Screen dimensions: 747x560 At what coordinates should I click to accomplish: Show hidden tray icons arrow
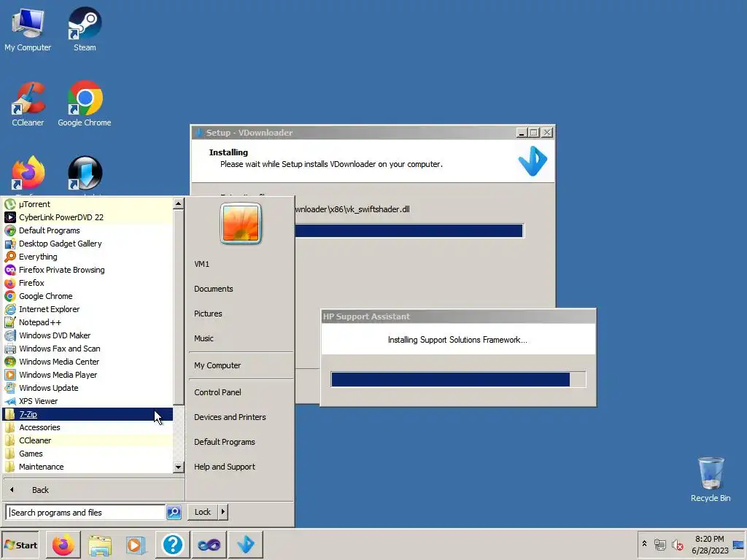644,543
